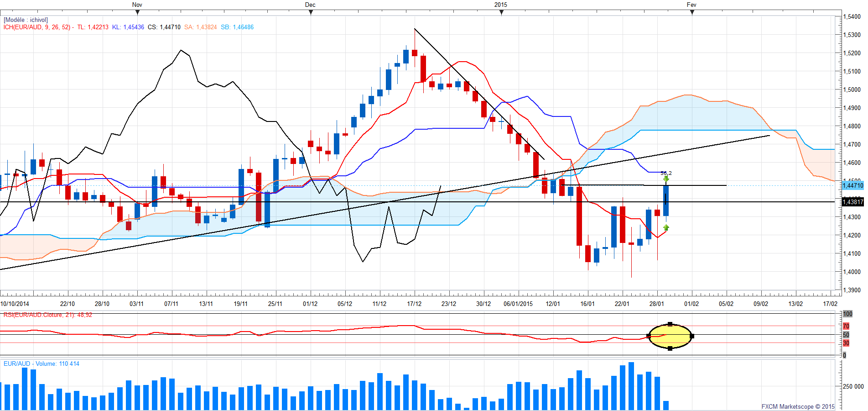The image size is (868, 411).
Task: Click the SB: 1,46486 Senkou B legend
Action: pos(237,27)
